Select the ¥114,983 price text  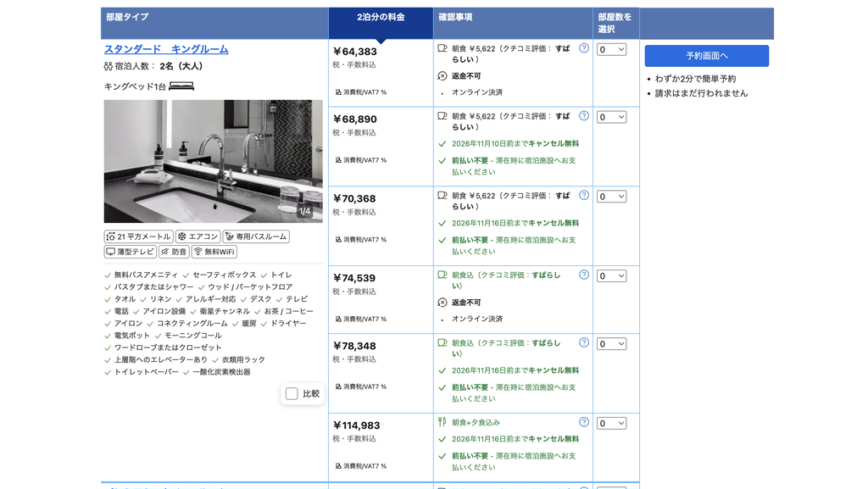pyautogui.click(x=357, y=426)
